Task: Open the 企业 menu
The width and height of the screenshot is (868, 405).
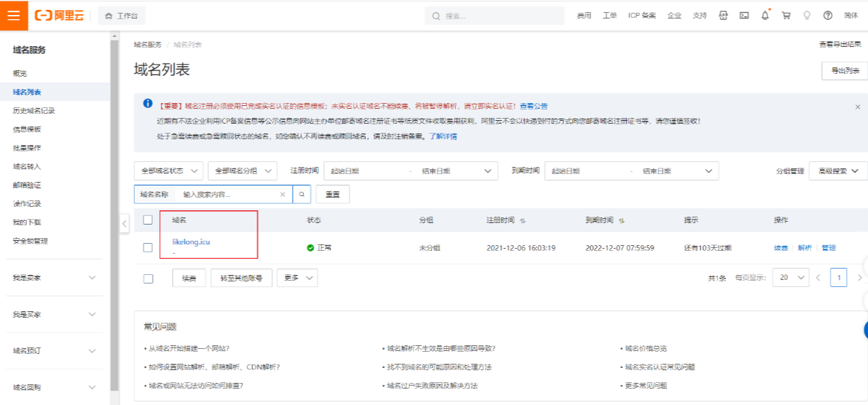Action: pyautogui.click(x=674, y=16)
